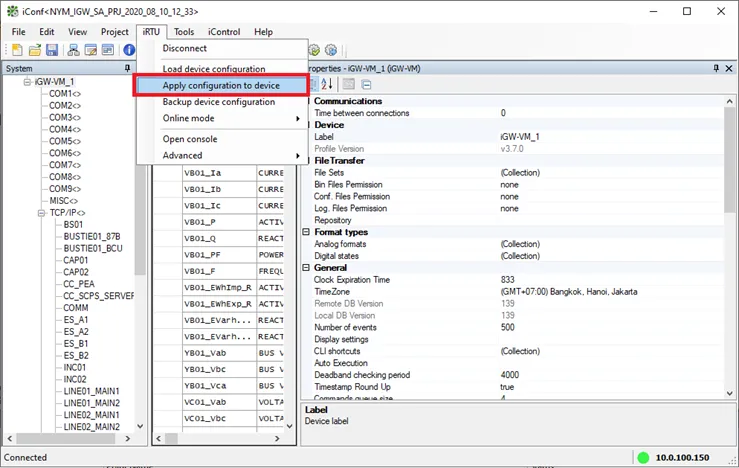Open the Project menu
The image size is (739, 468).
pos(115,32)
